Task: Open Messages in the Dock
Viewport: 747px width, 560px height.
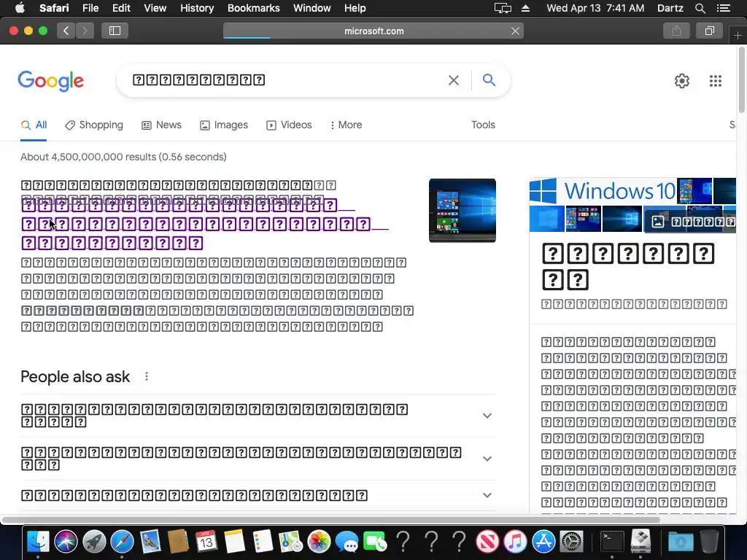Action: 347,542
